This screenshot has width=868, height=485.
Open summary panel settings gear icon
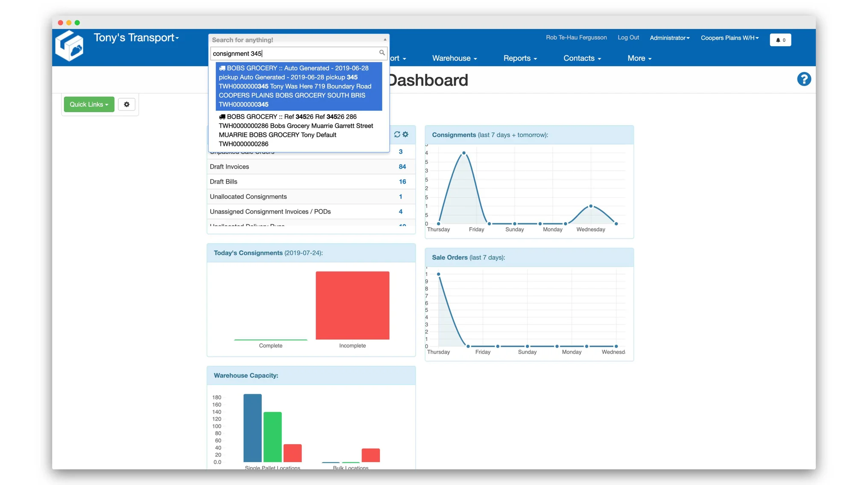click(406, 134)
